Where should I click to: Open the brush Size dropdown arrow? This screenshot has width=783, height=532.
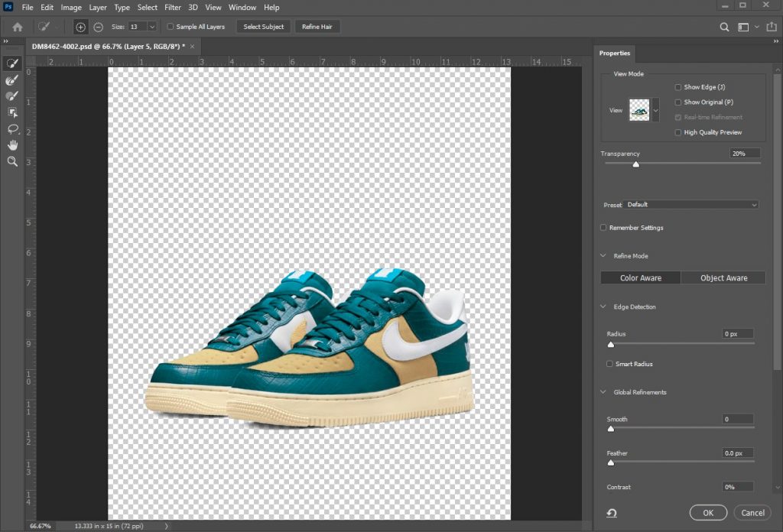pos(152,27)
